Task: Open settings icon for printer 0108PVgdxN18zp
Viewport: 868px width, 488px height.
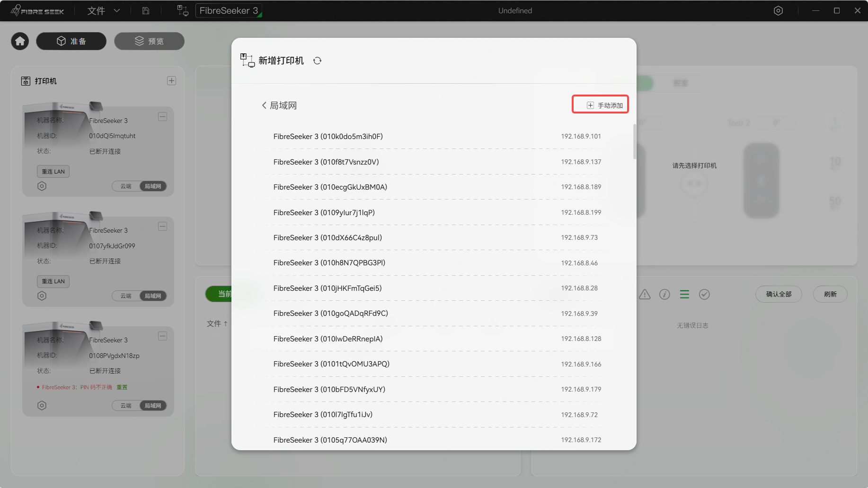Action: 42,405
